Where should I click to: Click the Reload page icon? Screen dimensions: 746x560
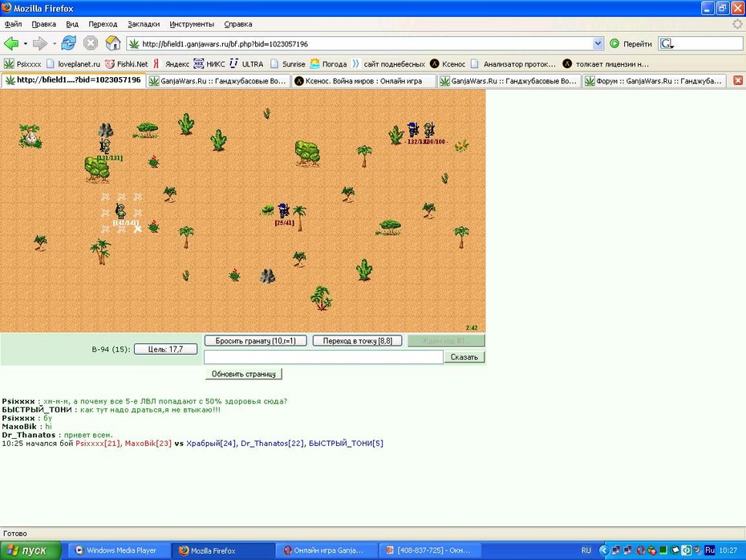[68, 43]
